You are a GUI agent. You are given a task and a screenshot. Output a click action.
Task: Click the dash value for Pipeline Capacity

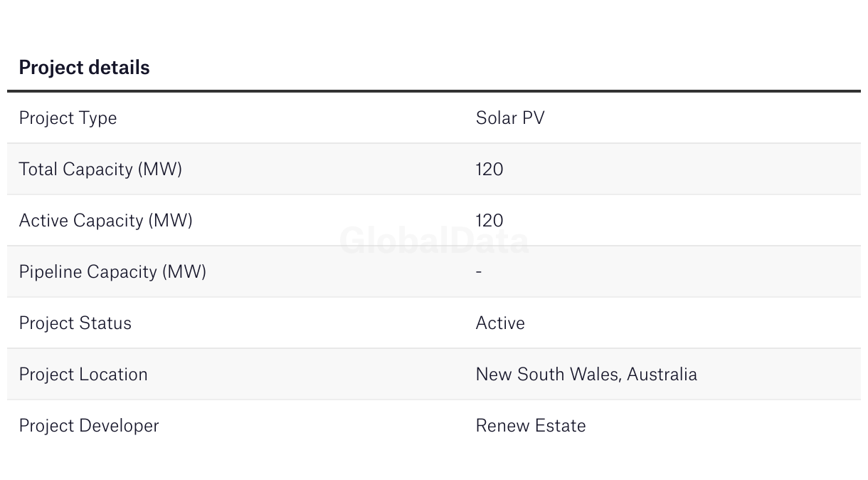coord(479,272)
